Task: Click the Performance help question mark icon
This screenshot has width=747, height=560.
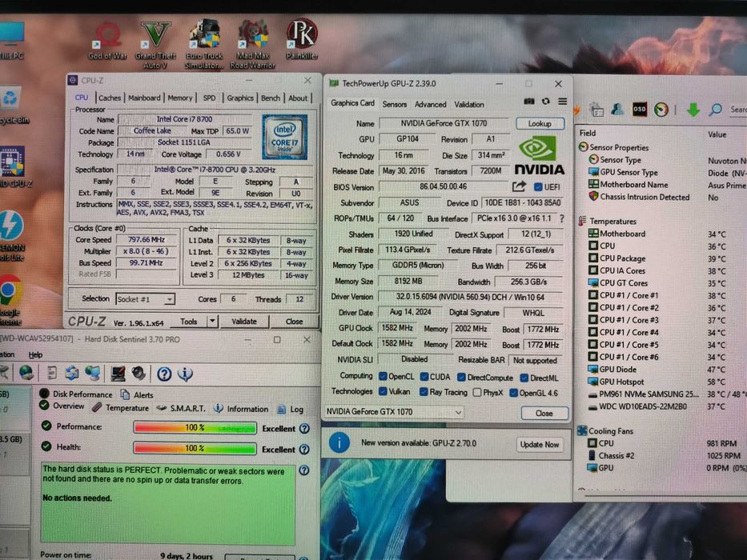Action: tap(304, 428)
